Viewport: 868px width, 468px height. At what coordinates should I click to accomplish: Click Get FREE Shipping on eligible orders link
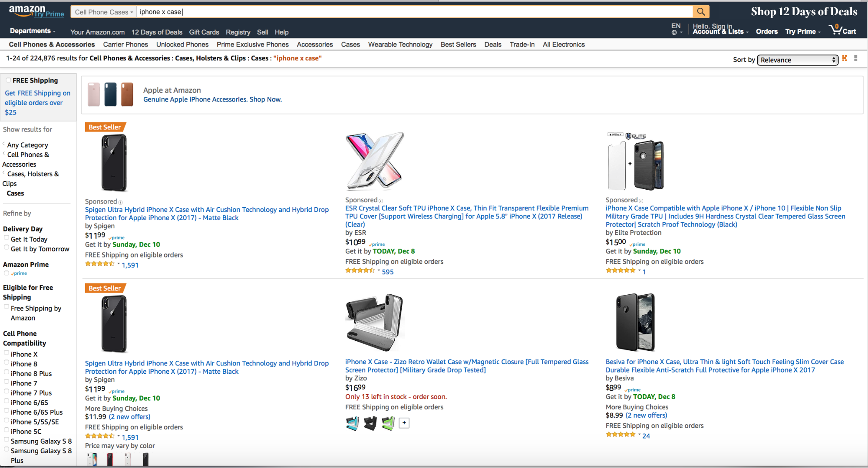pos(37,102)
